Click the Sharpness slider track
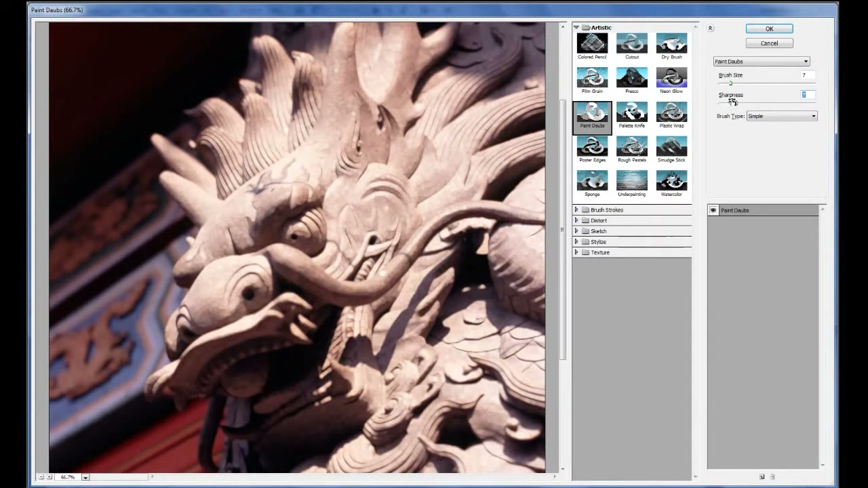This screenshot has width=868, height=488. point(766,102)
